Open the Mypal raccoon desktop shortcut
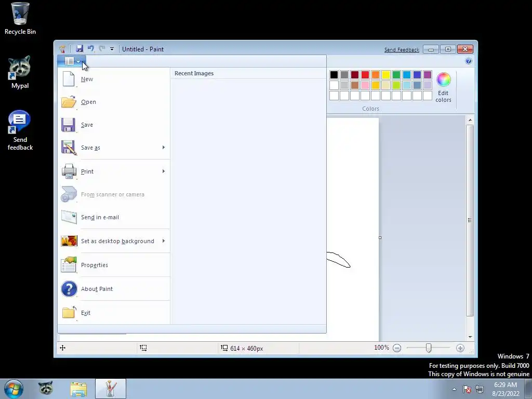Screen dimensions: 532x399 coord(20,72)
